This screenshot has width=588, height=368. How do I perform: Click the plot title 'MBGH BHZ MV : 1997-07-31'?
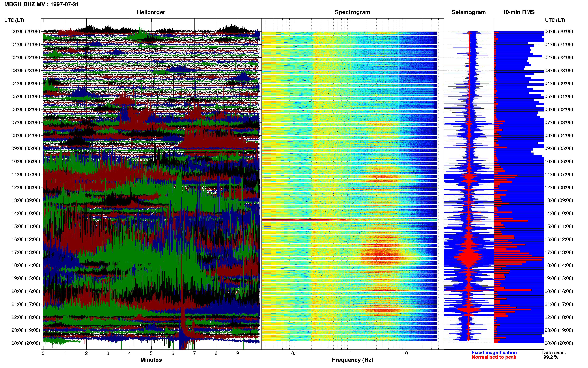pyautogui.click(x=42, y=4)
